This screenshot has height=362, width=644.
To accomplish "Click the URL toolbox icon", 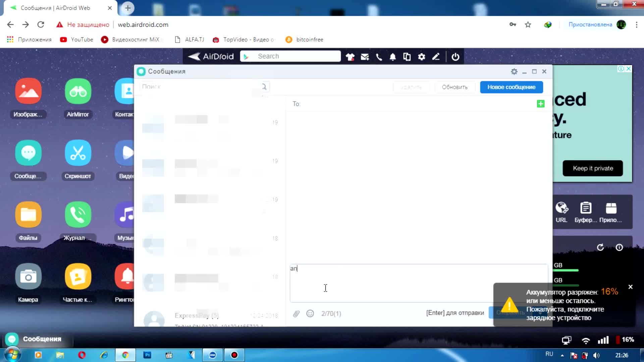I will pos(561,208).
